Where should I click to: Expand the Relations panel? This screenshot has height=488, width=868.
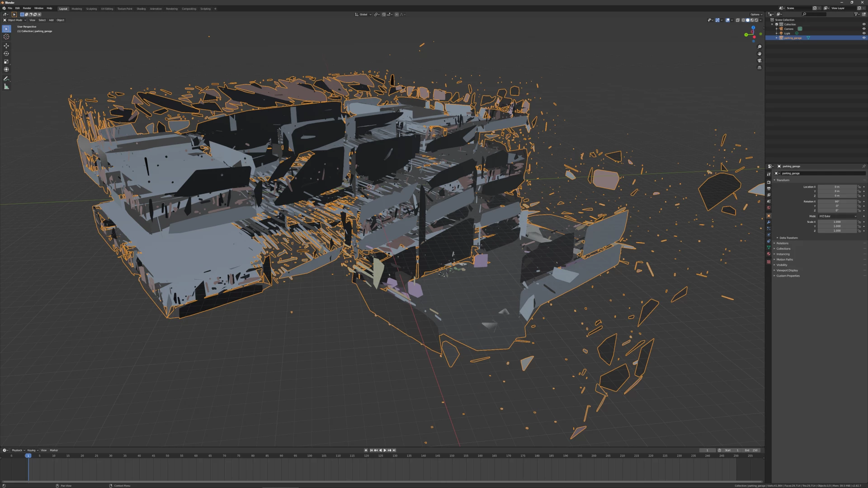pyautogui.click(x=782, y=243)
